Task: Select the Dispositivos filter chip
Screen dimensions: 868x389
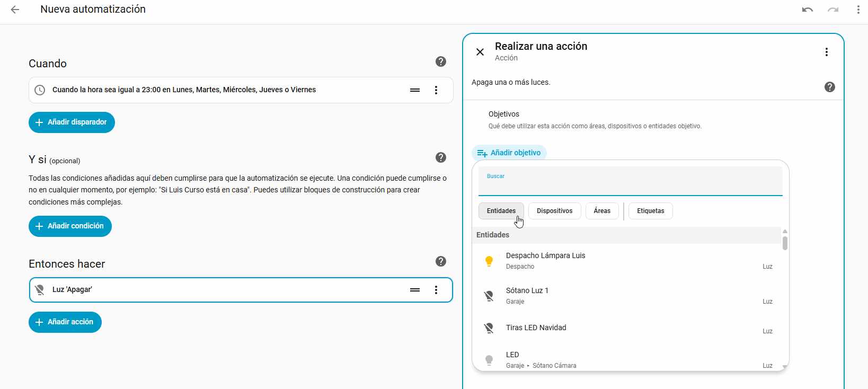Action: [x=554, y=211]
